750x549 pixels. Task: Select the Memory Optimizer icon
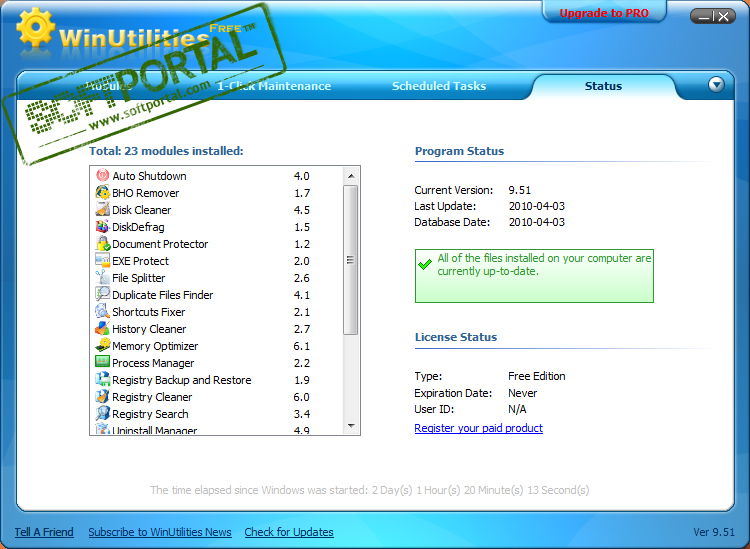pyautogui.click(x=102, y=345)
